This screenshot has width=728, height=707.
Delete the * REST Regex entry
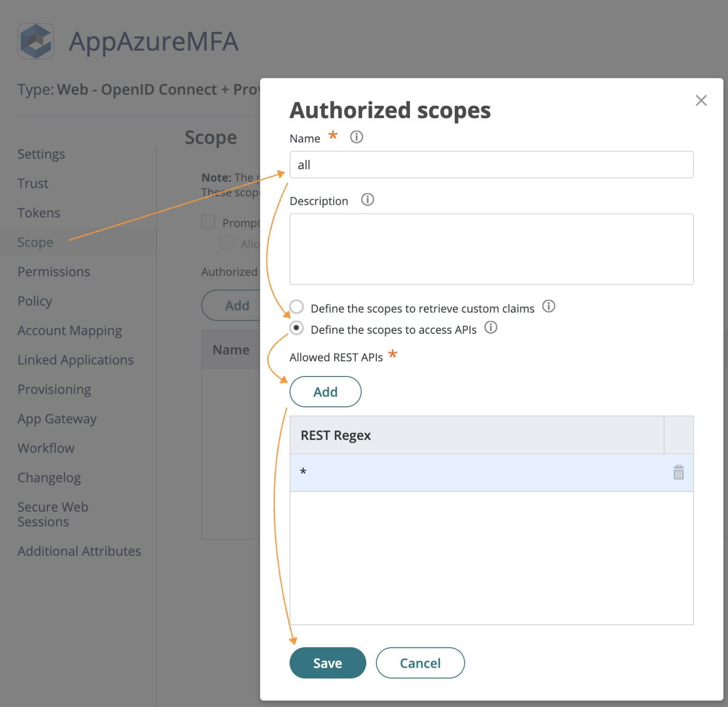[678, 472]
